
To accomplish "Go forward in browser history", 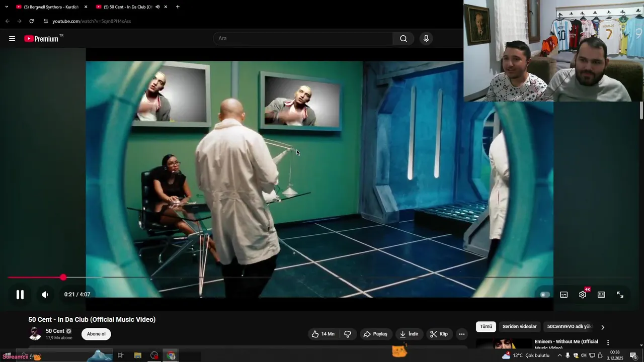I will click(19, 21).
